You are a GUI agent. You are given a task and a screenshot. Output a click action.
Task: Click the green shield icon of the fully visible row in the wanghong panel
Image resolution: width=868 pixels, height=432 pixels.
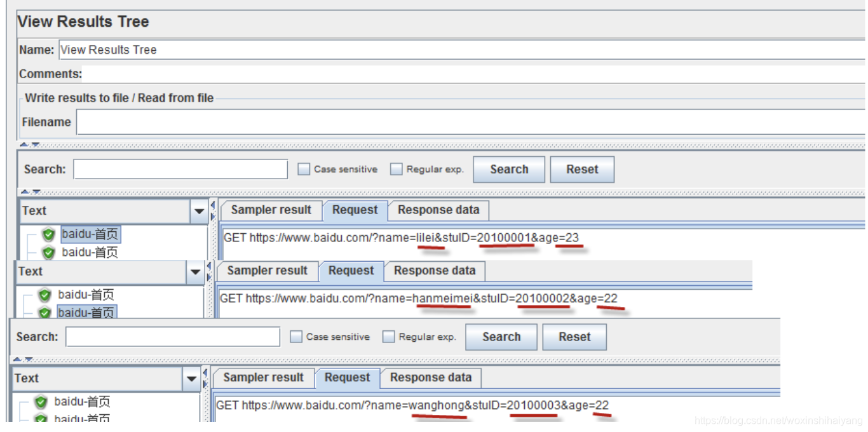point(41,402)
